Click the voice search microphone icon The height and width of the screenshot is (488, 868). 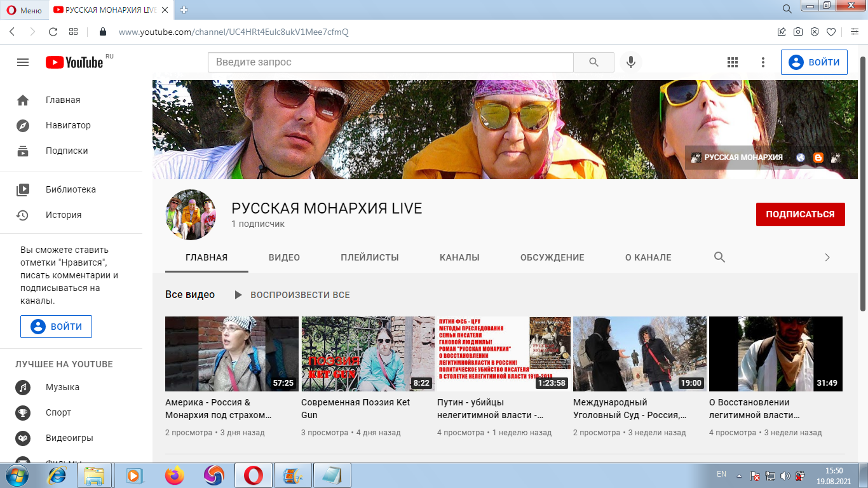pyautogui.click(x=631, y=62)
